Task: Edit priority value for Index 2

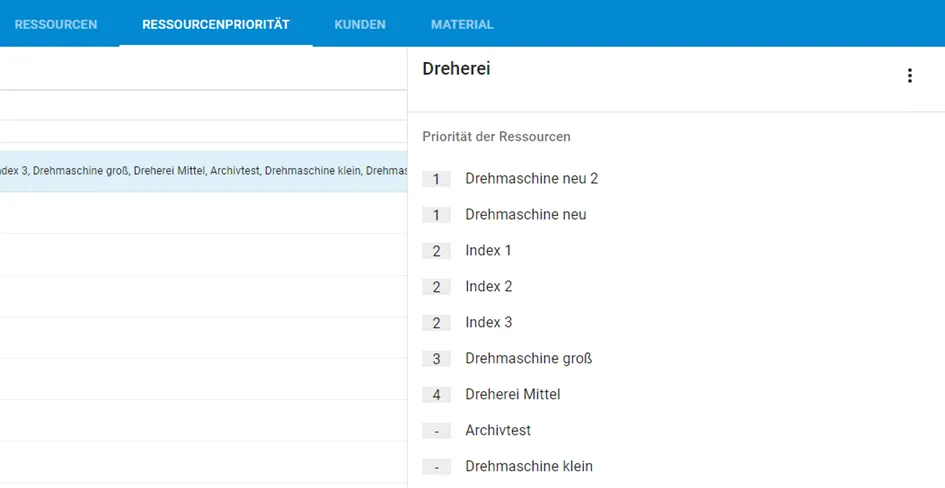Action: tap(436, 287)
